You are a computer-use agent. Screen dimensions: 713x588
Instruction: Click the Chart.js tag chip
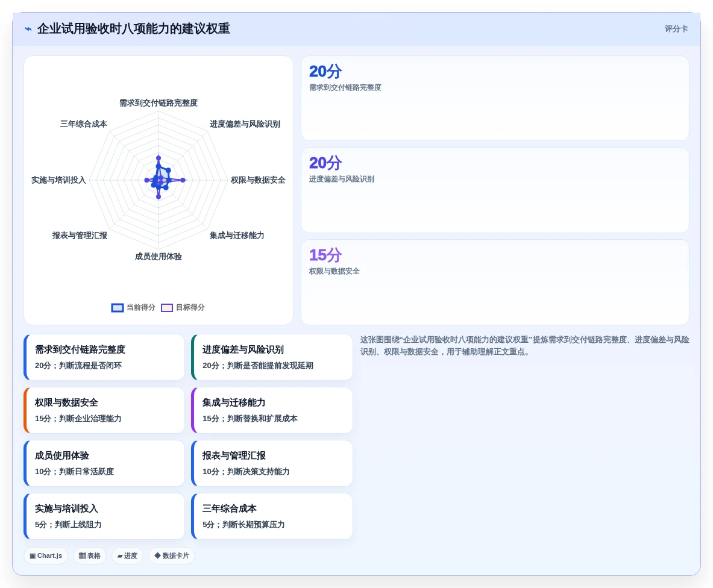(46, 555)
